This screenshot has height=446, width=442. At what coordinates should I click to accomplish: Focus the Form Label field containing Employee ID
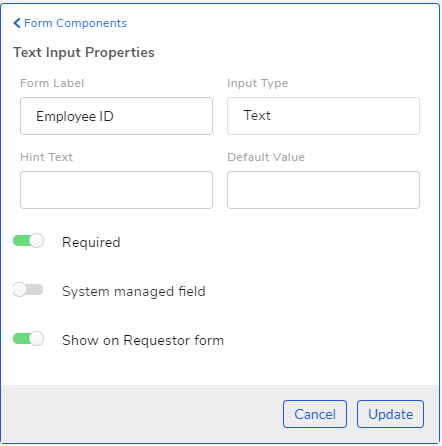pyautogui.click(x=116, y=116)
